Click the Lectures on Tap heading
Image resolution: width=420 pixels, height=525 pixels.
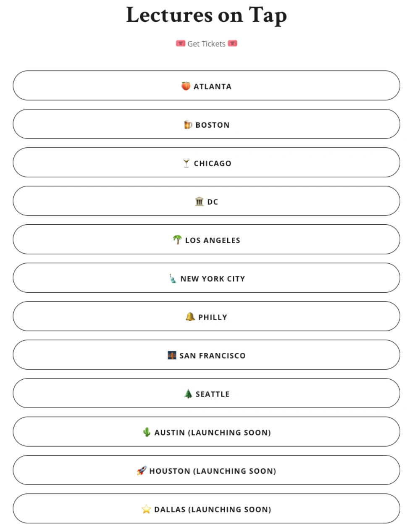pyautogui.click(x=206, y=16)
